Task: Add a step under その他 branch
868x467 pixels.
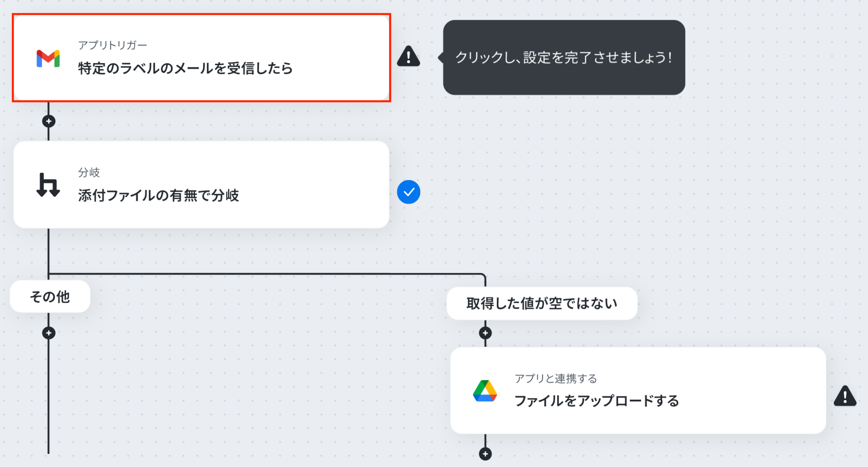Action: pos(49,333)
